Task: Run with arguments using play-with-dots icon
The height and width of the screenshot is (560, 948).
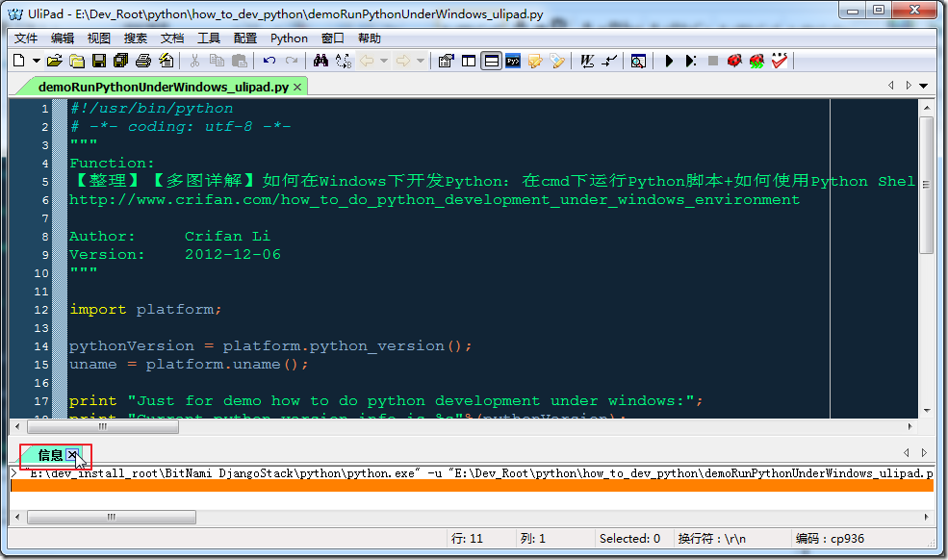Action: tap(690, 61)
